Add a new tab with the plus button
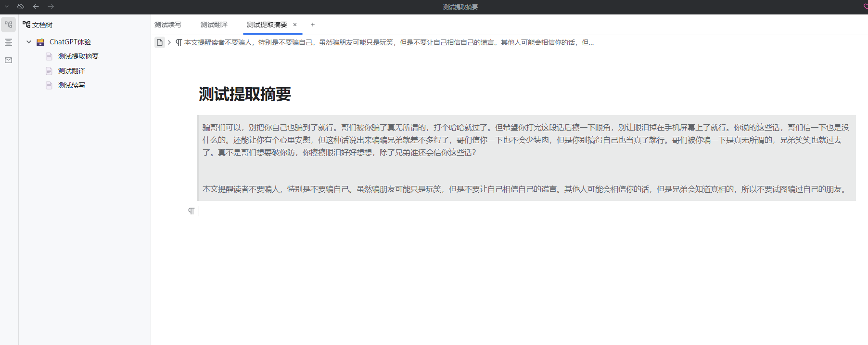 [313, 25]
